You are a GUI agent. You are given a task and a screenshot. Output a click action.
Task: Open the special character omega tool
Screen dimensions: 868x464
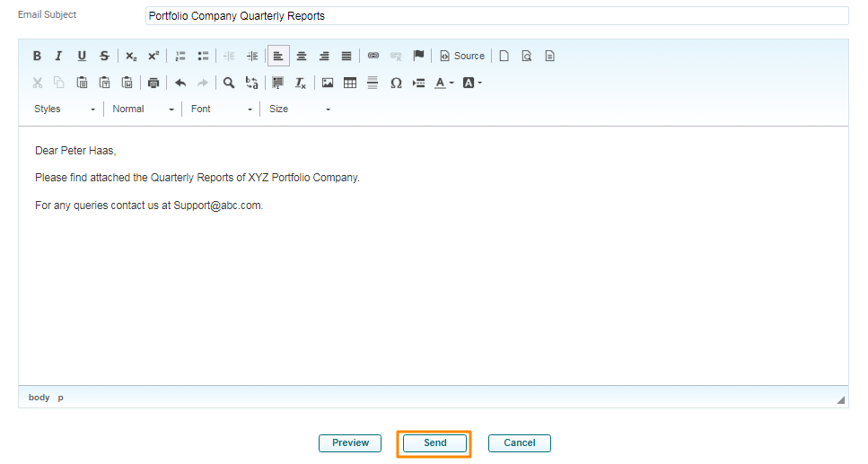pos(396,83)
